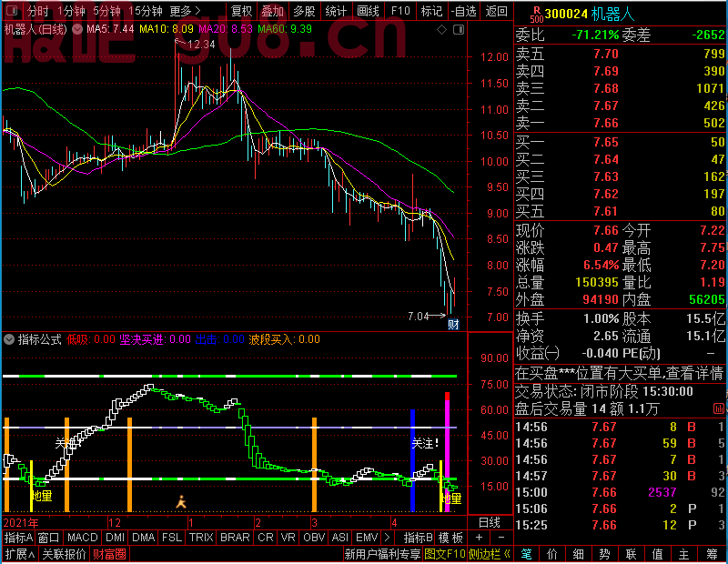Image resolution: width=728 pixels, height=564 pixels.
Task: Click 返回 to go back
Action: pos(496,11)
